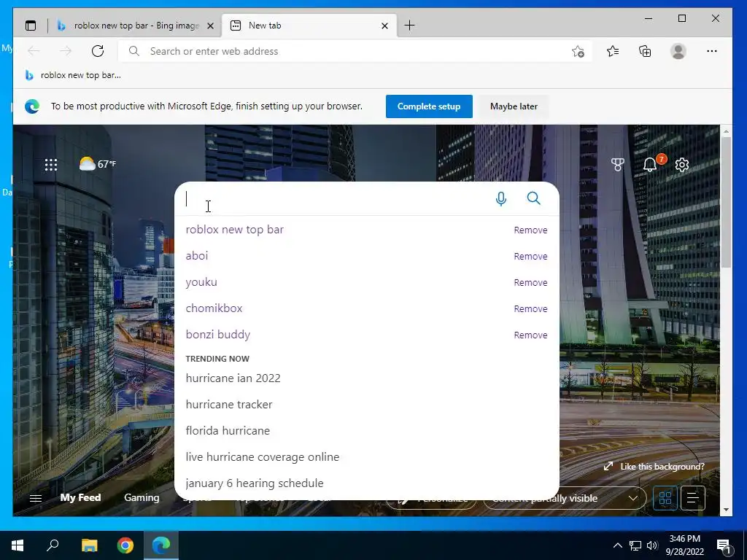747x560 pixels.
Task: Start voice search with microphone icon
Action: (500, 198)
